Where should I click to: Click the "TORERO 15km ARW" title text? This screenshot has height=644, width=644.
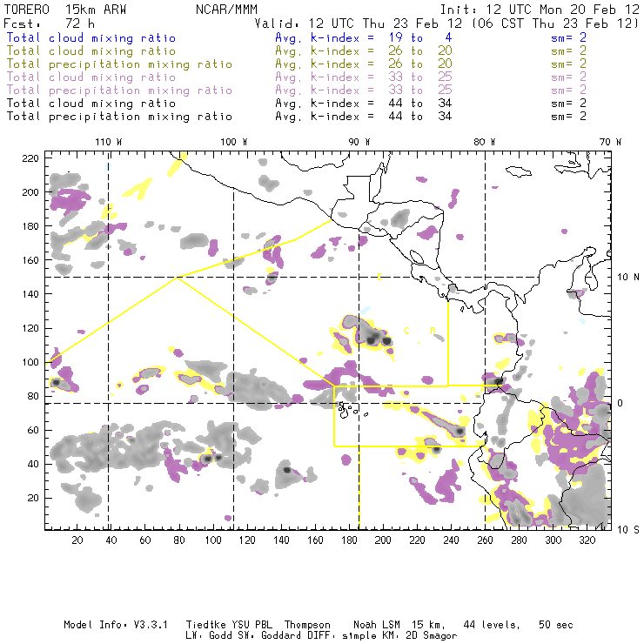click(65, 10)
